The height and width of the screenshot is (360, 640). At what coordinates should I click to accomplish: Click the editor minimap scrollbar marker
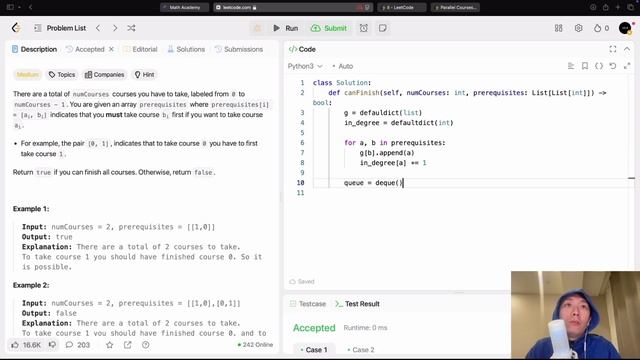[631, 178]
